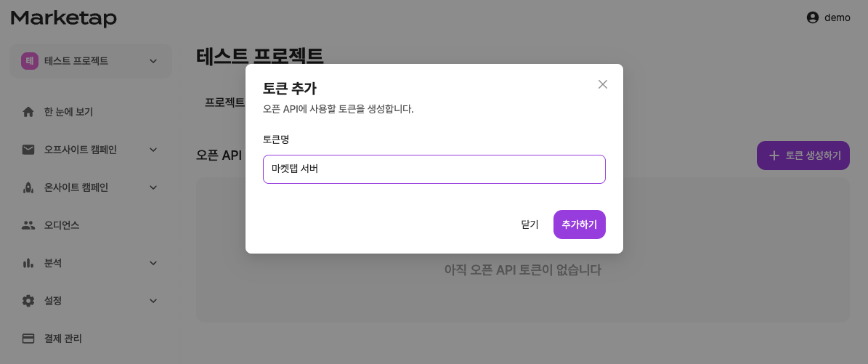Click the gear icon for 설정
Screen dimensions: 868x364
pyautogui.click(x=28, y=301)
